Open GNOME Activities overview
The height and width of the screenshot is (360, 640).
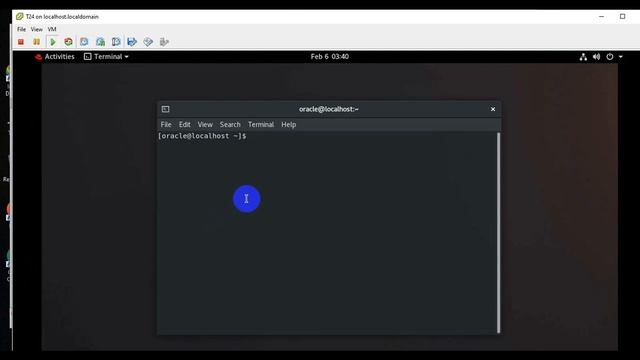pos(55,57)
